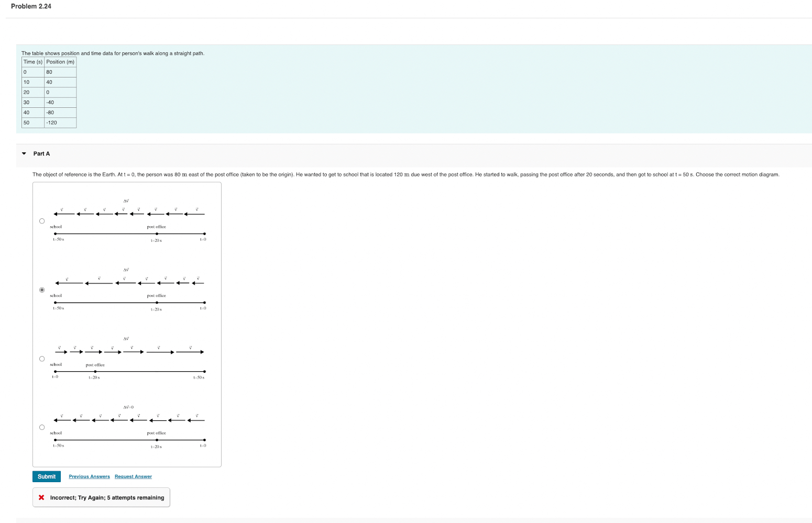Click the Incorrect; Try Again feedback box
This screenshot has height=523, width=812.
(x=101, y=497)
